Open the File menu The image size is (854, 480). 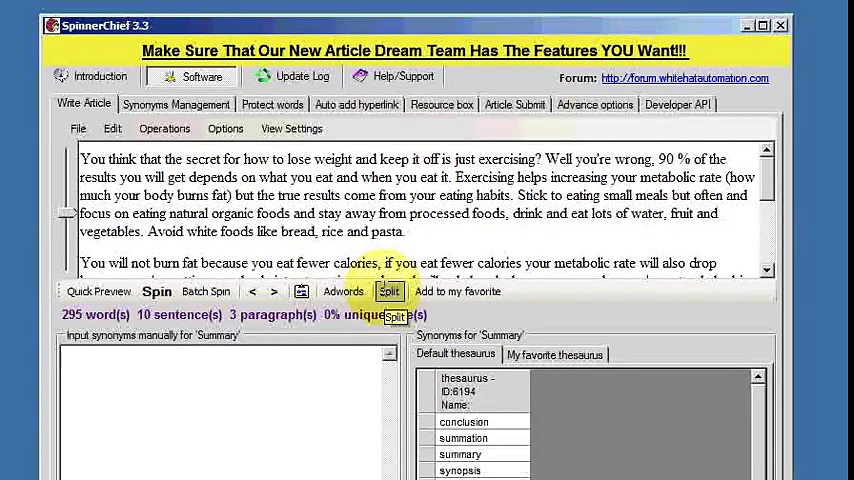78,129
